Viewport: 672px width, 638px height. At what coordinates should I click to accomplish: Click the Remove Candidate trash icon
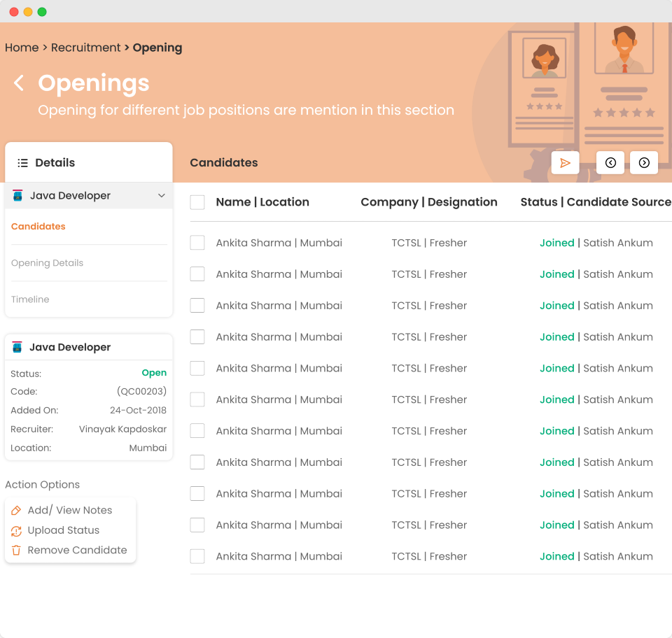coord(16,551)
